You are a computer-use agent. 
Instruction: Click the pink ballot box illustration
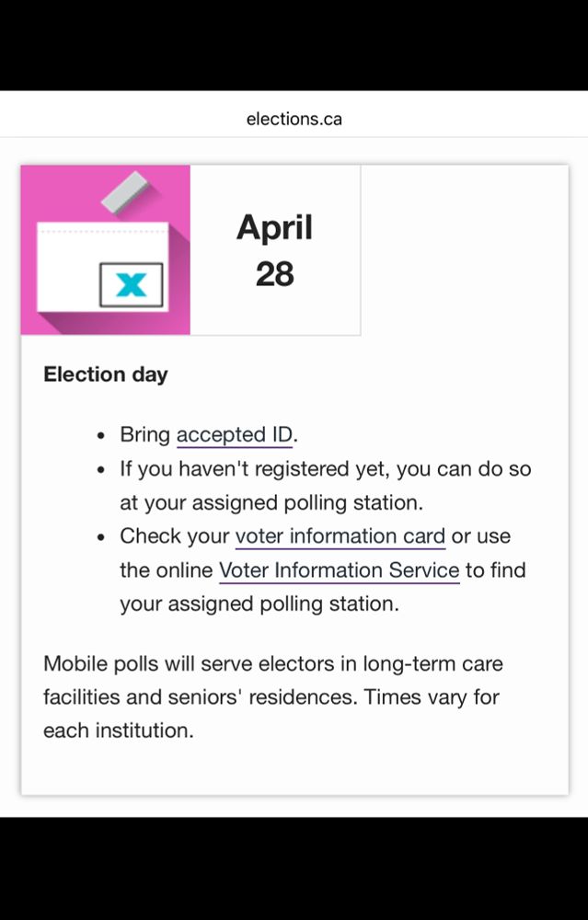click(106, 250)
